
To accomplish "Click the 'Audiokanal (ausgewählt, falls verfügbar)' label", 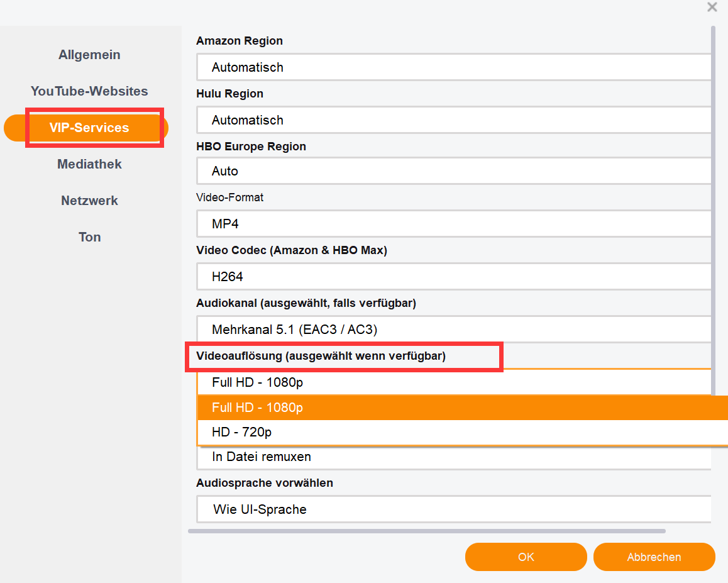I will [306, 303].
